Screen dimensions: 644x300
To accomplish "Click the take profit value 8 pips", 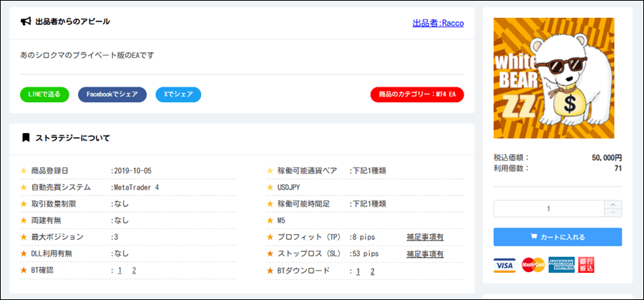I will pyautogui.click(x=364, y=237).
